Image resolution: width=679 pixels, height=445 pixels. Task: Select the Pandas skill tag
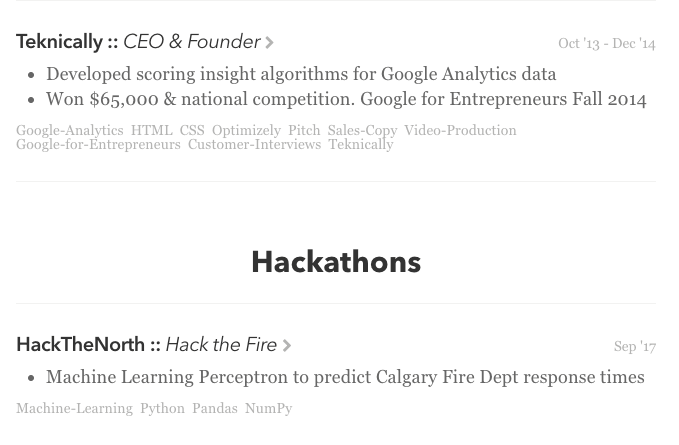[x=215, y=408]
